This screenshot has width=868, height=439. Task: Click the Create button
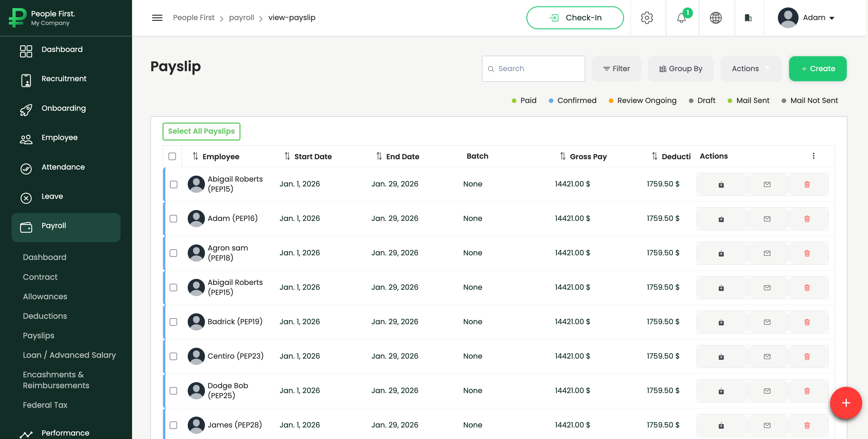pyautogui.click(x=817, y=69)
